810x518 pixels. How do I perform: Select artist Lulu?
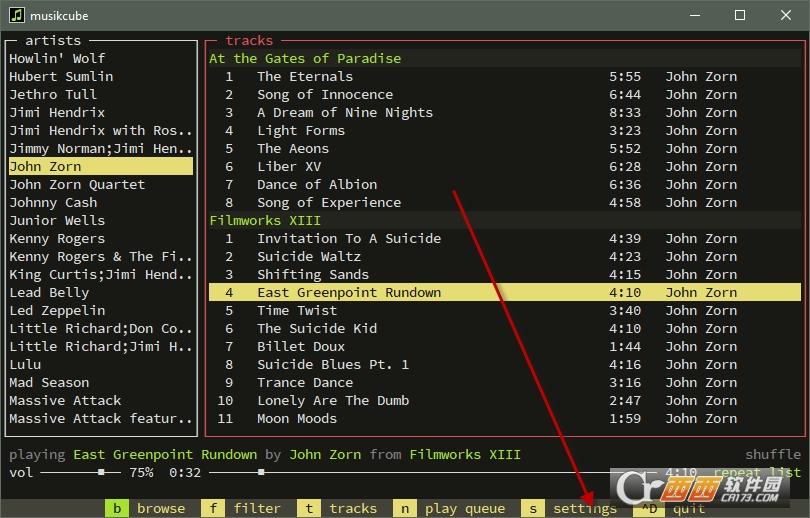(101, 365)
